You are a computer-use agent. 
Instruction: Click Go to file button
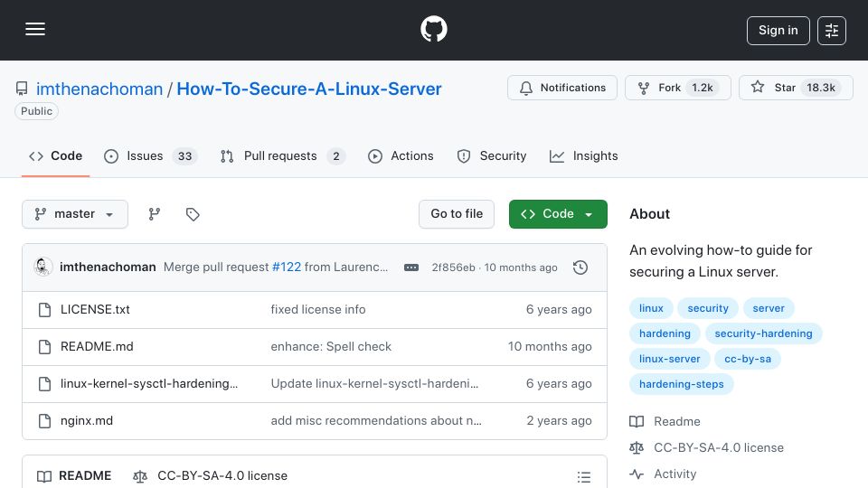456,214
